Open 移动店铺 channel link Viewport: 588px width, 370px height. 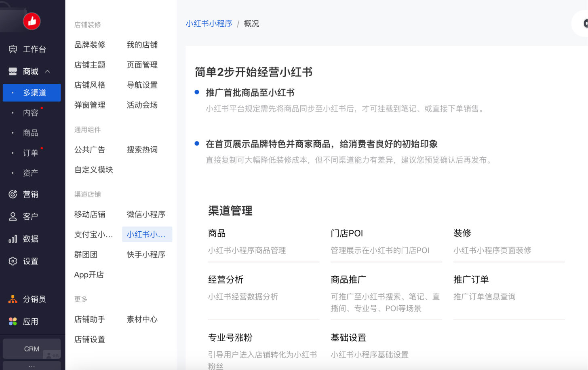pos(90,214)
